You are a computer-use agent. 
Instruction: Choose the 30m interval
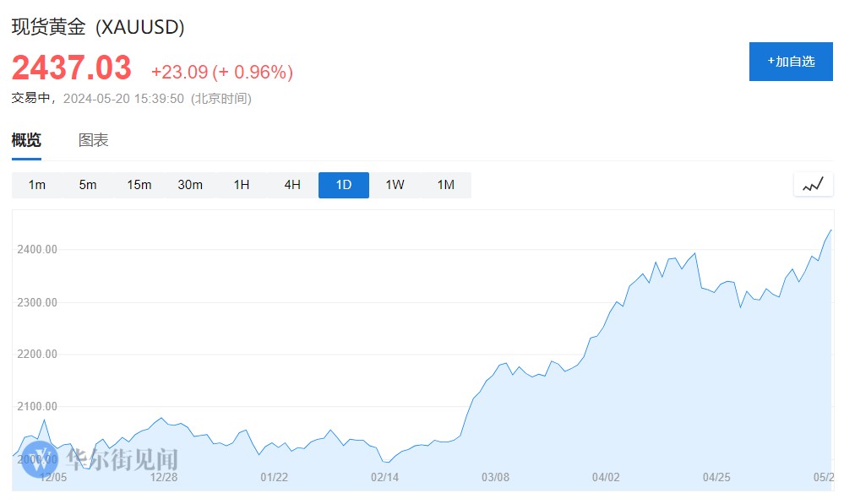(x=190, y=185)
